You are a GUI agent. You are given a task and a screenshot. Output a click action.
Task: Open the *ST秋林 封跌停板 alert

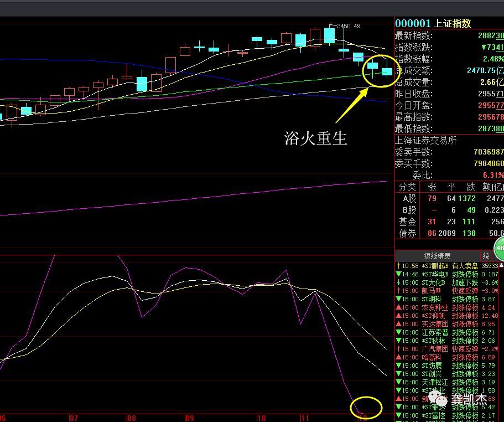[447, 341]
